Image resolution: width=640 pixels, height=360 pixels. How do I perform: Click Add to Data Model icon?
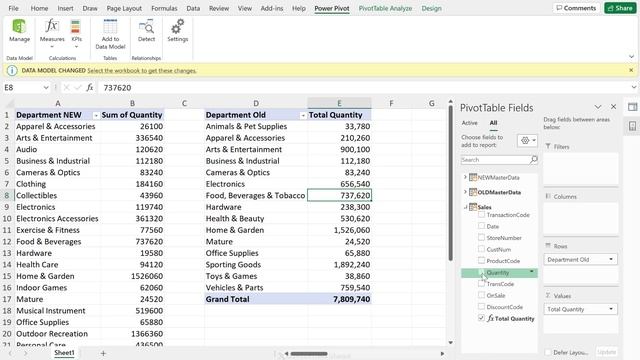coord(110,27)
